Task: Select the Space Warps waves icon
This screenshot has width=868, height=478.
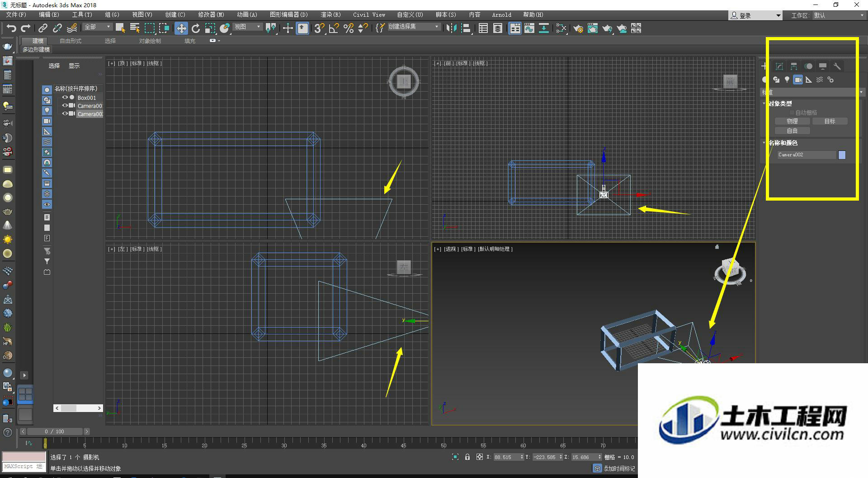Action: 820,80
